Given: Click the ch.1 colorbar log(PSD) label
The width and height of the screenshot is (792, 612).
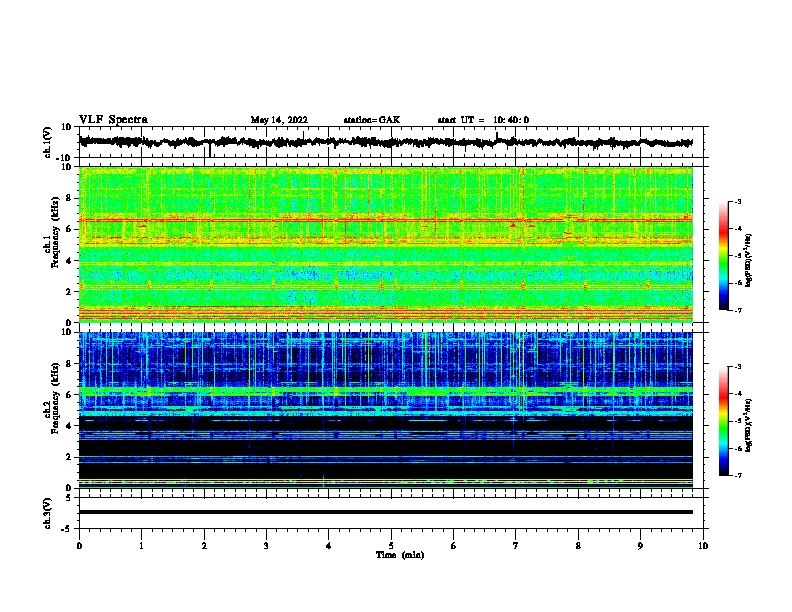Looking at the screenshot, I should pyautogui.click(x=748, y=261).
